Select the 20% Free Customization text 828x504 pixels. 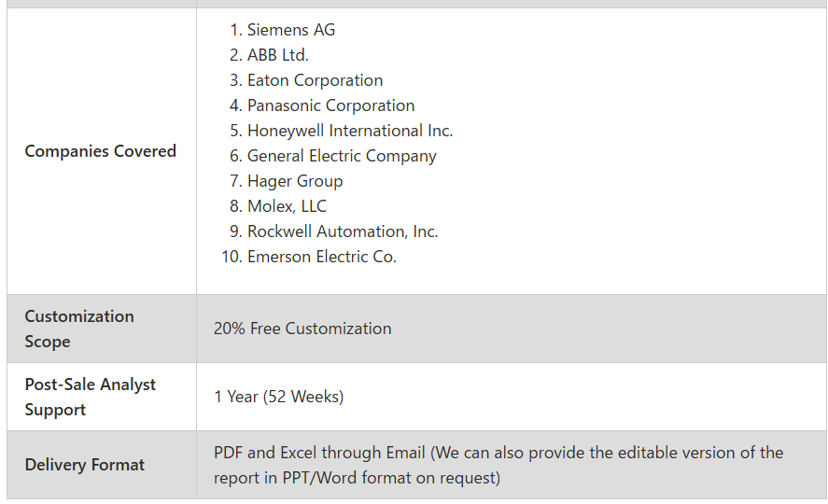(x=302, y=329)
